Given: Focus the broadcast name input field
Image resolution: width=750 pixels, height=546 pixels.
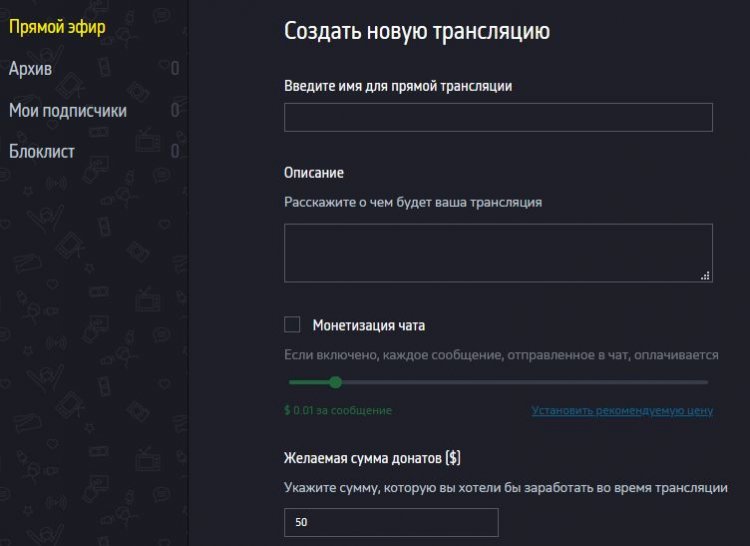Looking at the screenshot, I should pyautogui.click(x=498, y=117).
